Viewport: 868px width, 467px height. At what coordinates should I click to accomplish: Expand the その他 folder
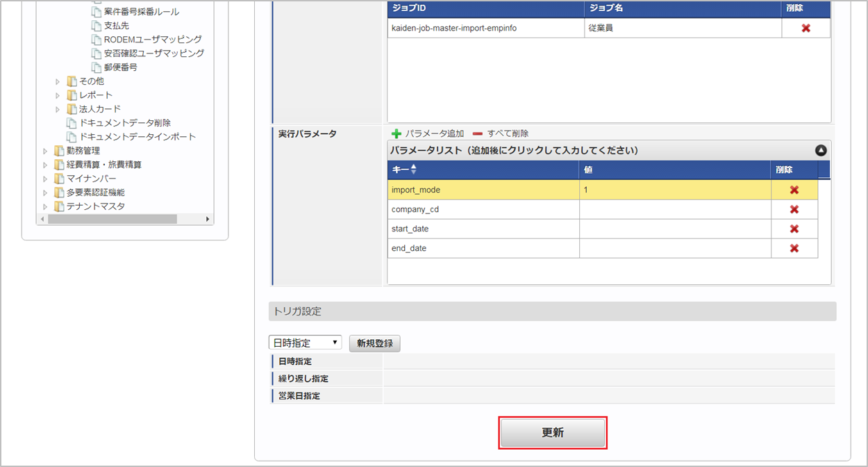[58, 81]
